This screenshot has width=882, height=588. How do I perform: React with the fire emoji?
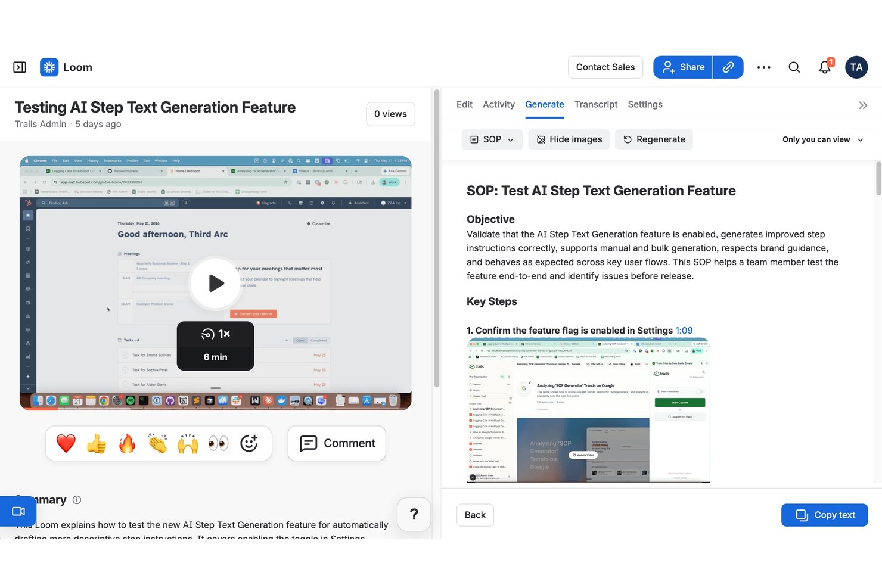[127, 444]
